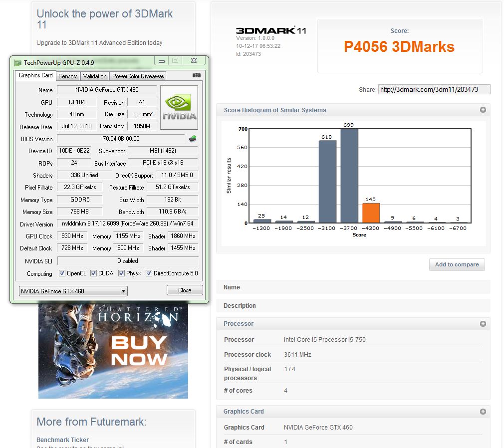Open the GPU selection dropdown in GPU-Z
Image resolution: width=504 pixels, height=448 pixels.
point(73,291)
